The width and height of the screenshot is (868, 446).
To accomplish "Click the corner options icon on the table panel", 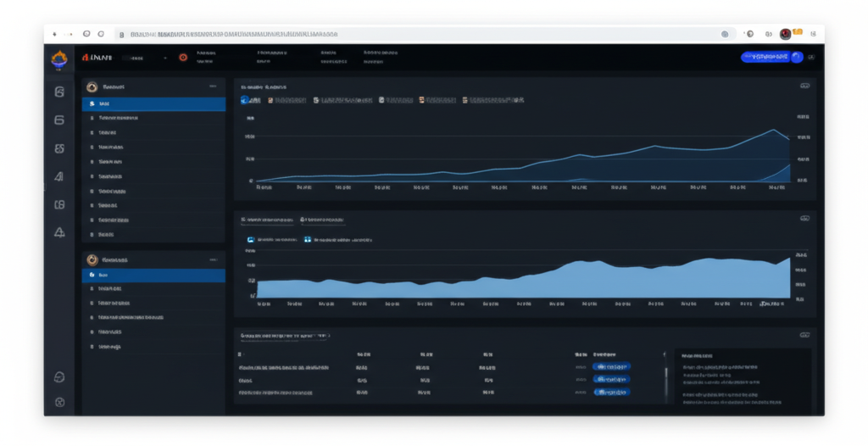I will 804,335.
